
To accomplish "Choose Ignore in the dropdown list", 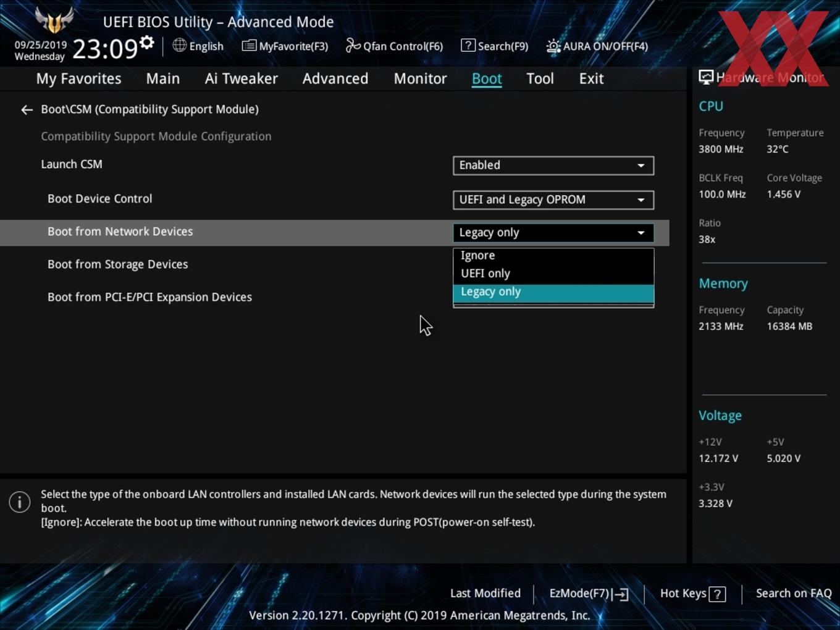I will (553, 256).
